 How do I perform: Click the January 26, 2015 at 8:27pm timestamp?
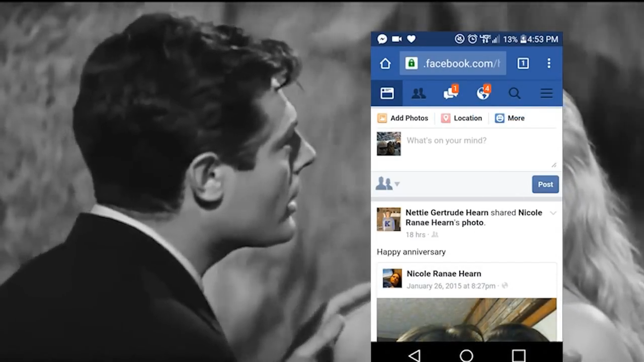(x=451, y=286)
